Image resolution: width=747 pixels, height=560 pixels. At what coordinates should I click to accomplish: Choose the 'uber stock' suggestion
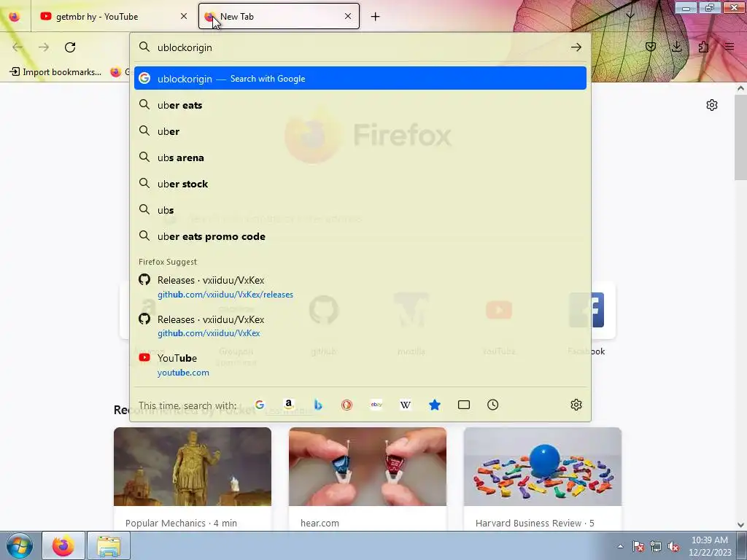[x=360, y=184]
